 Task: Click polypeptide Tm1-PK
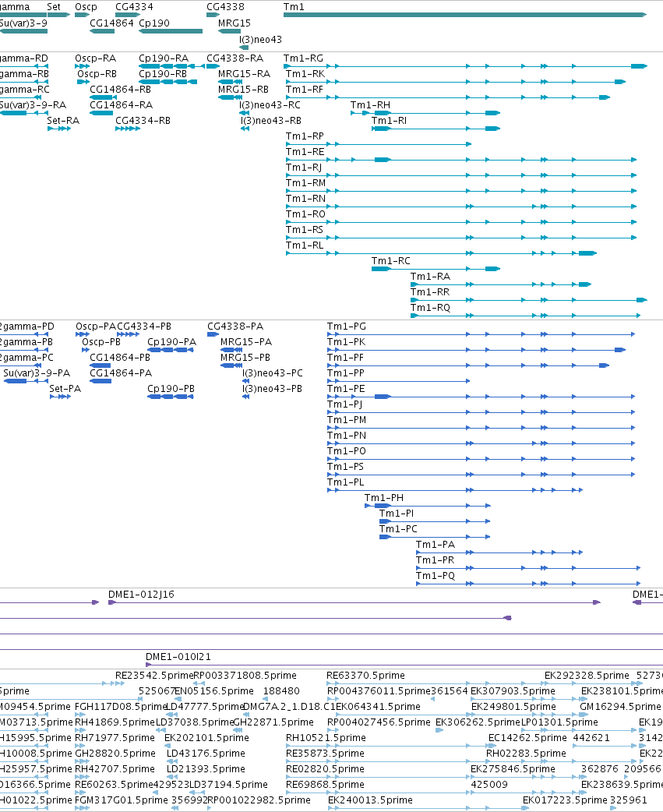[x=476, y=350]
